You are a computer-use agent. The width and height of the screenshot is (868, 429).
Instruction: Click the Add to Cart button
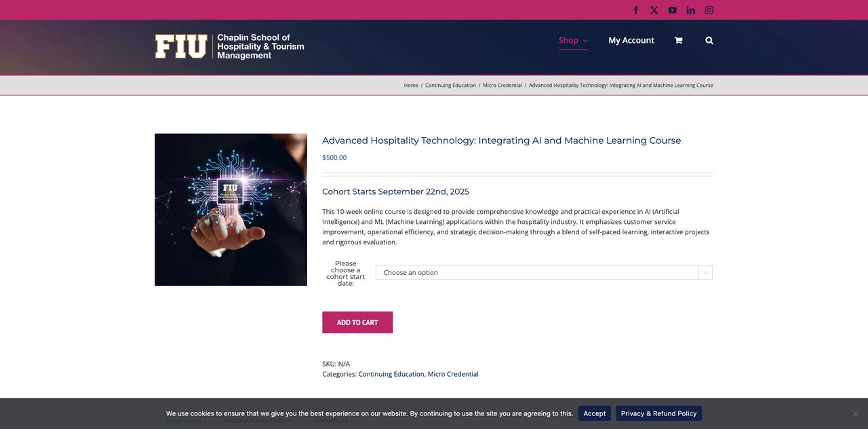(x=357, y=322)
